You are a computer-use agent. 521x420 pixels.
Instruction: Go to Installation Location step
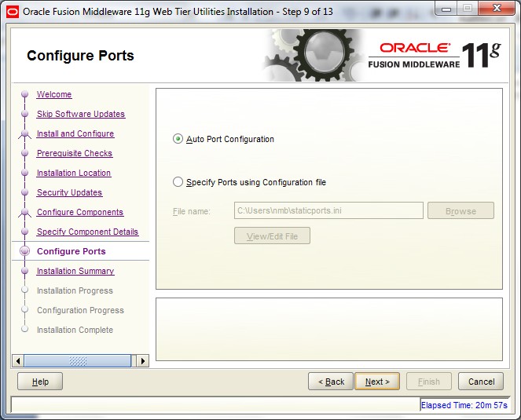coord(74,173)
